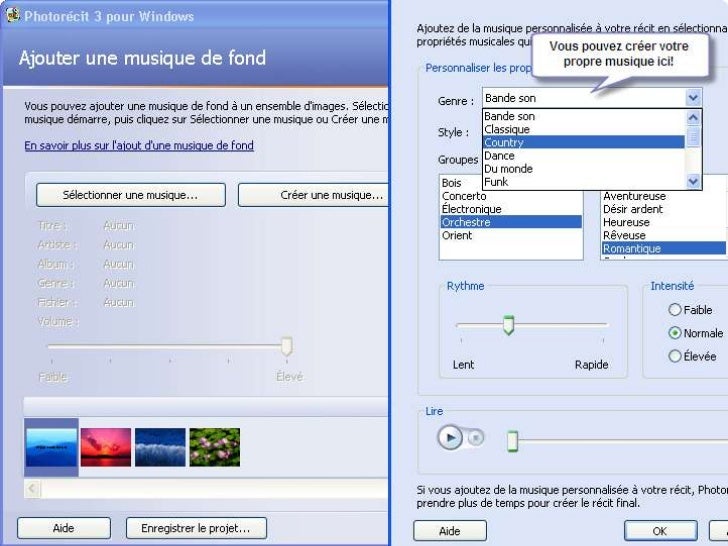Select Aventureuse in the mood list
Viewport: 728px width, 546px height.
click(x=664, y=196)
